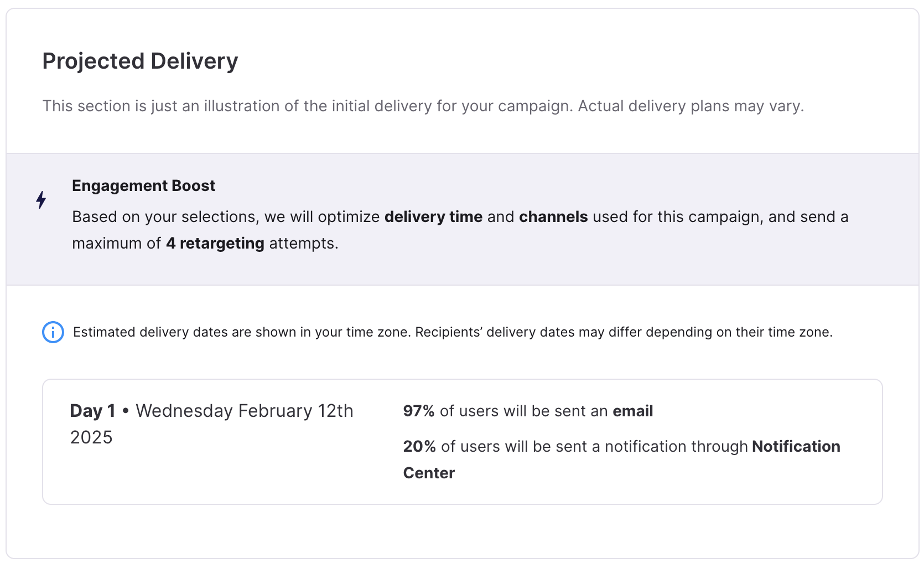Click the illustration disclaimer subtitle
The image size is (924, 568).
(x=423, y=106)
